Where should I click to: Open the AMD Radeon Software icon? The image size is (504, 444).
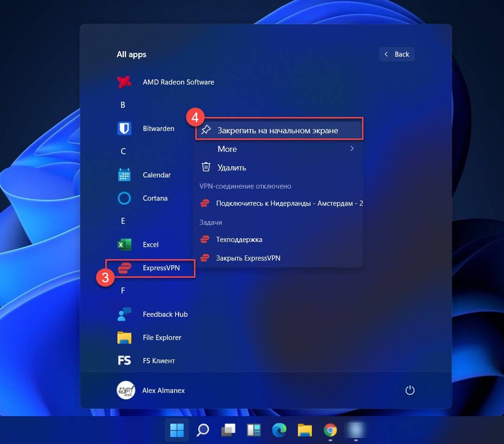click(x=124, y=82)
